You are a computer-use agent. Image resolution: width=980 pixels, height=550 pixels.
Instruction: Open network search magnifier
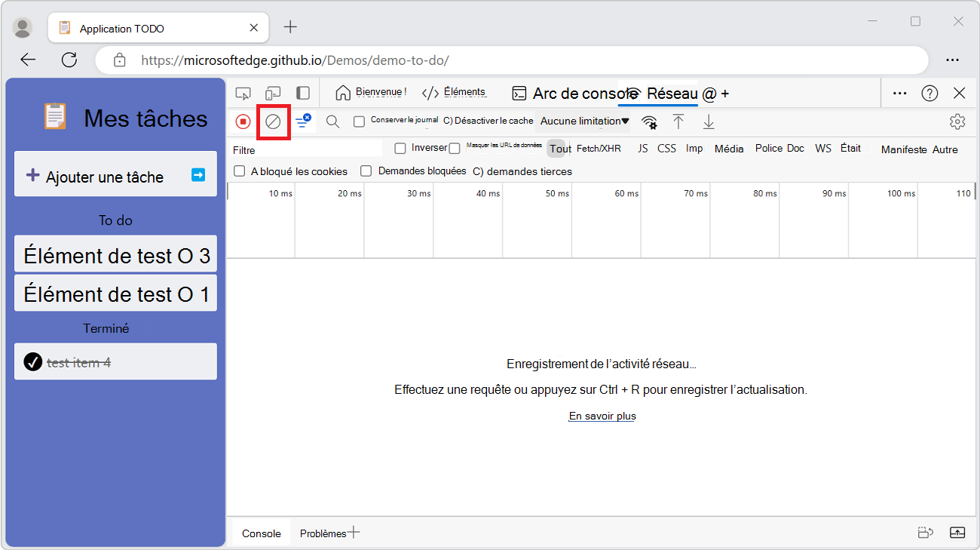[332, 121]
